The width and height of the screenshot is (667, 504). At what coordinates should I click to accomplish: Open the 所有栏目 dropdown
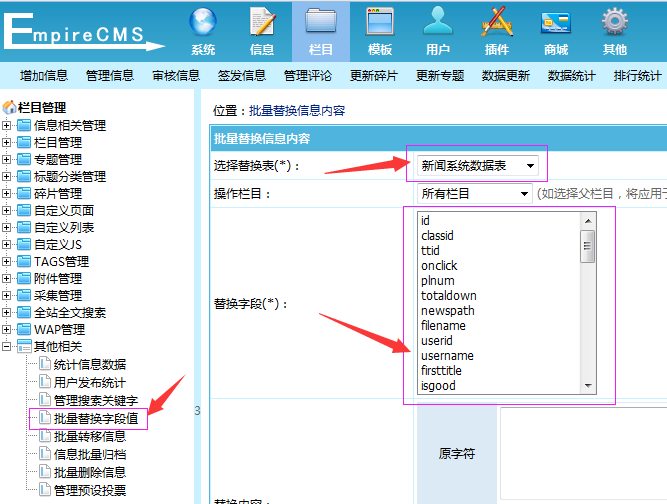tap(475, 194)
